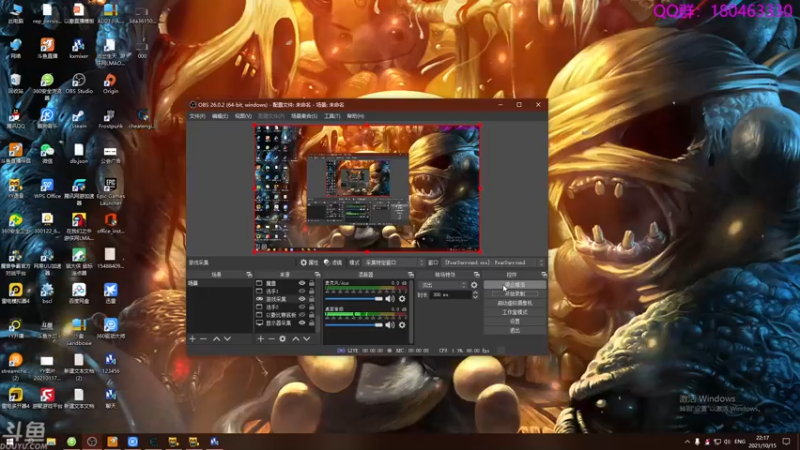800x450 pixels.
Task: Open source 滤镜 filters button
Action: (333, 263)
